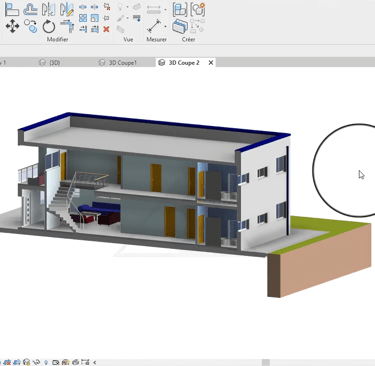Select the Copy tool
Screen dimensions: 375x366
(30, 26)
